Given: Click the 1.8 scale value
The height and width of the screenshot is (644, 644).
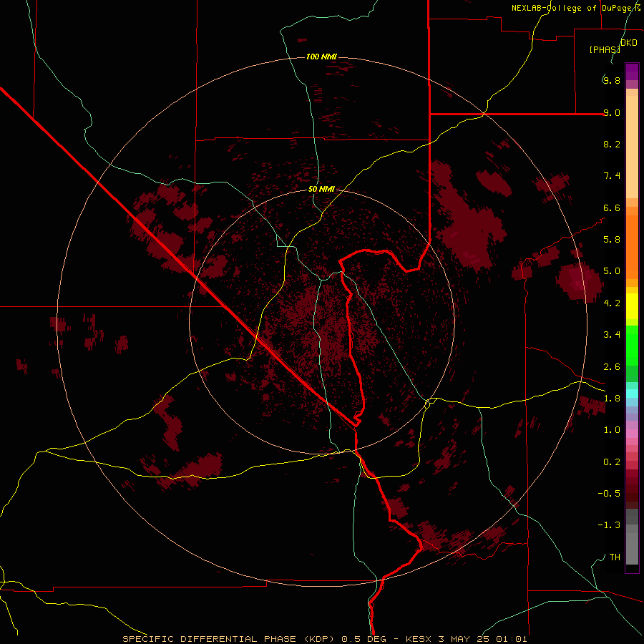Looking at the screenshot, I should tap(612, 398).
